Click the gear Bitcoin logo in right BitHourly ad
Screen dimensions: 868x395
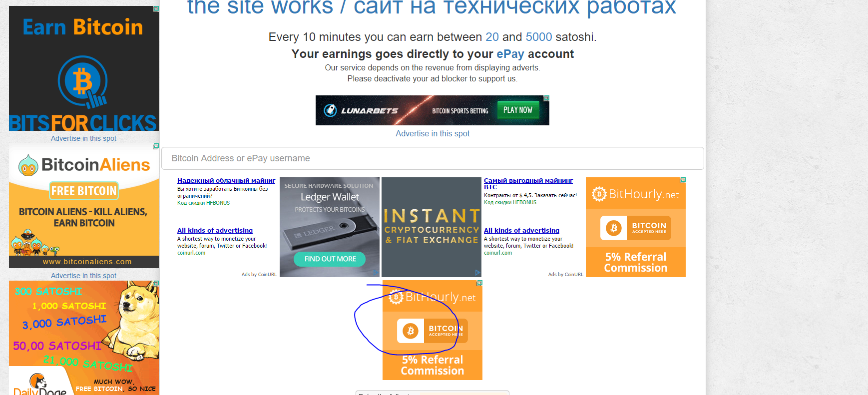click(x=599, y=194)
